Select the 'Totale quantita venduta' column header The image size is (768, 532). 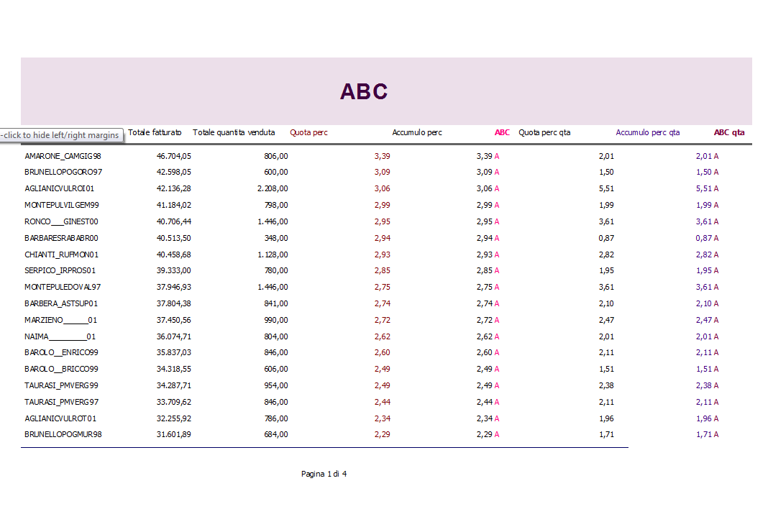(234, 132)
